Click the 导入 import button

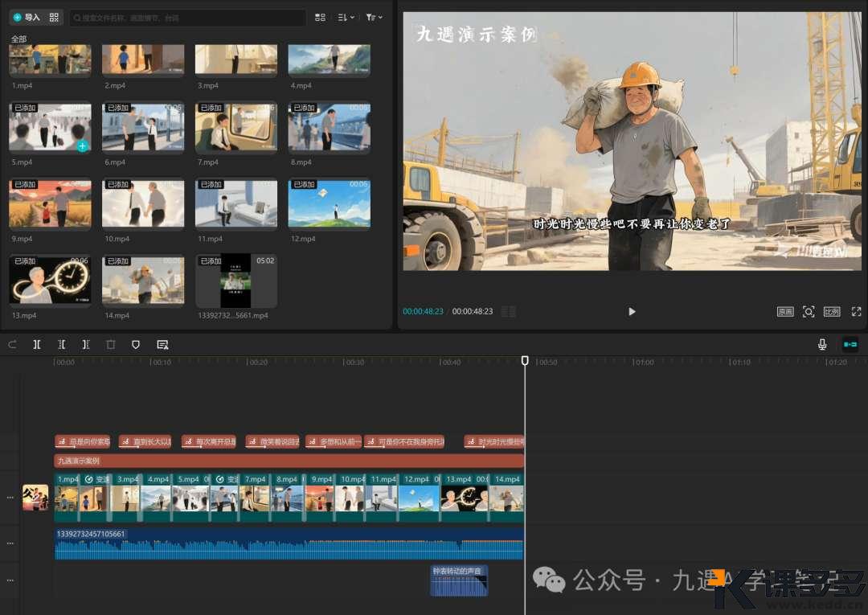coord(27,17)
